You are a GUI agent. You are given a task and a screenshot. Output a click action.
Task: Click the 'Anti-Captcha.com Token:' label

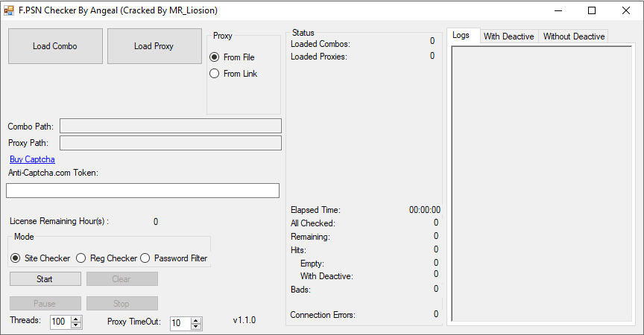[x=54, y=173]
